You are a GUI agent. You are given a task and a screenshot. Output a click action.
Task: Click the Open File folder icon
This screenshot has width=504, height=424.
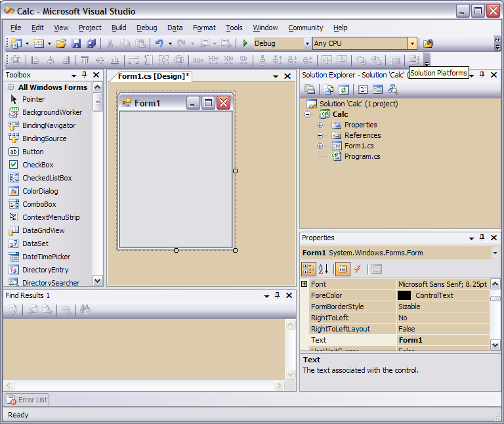(x=61, y=43)
